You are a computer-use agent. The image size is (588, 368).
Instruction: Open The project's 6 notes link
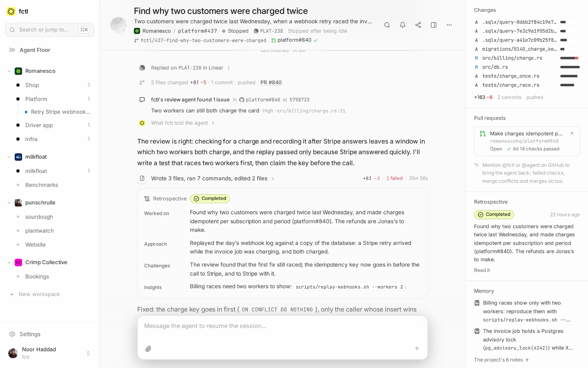[x=501, y=360]
